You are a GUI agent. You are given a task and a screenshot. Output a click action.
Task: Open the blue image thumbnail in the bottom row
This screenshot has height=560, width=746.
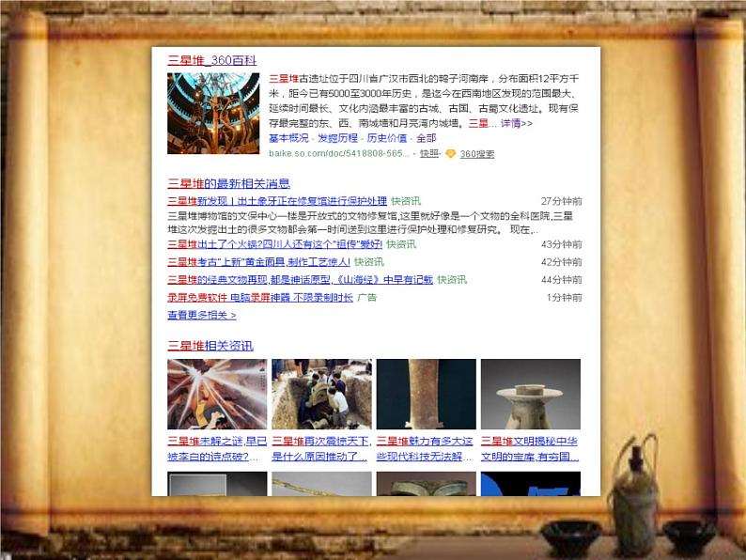(x=531, y=484)
